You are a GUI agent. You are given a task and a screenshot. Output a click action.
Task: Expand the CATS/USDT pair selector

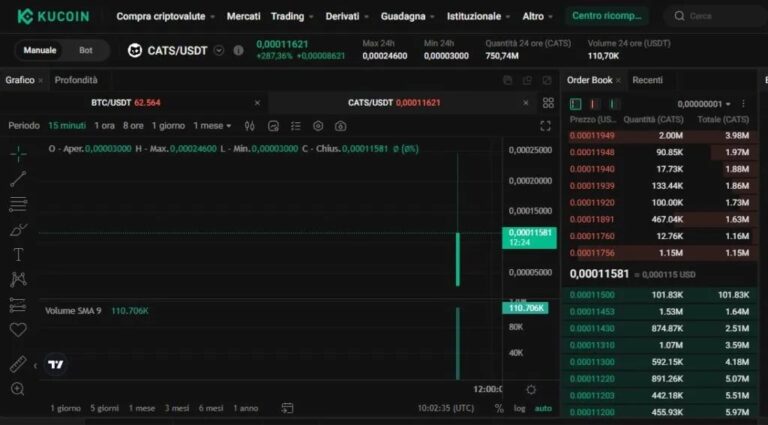219,50
